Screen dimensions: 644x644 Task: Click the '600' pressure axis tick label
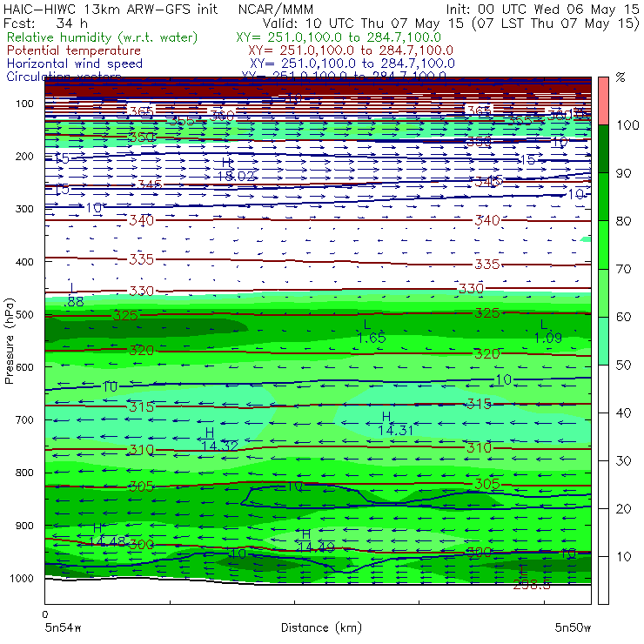coord(24,366)
